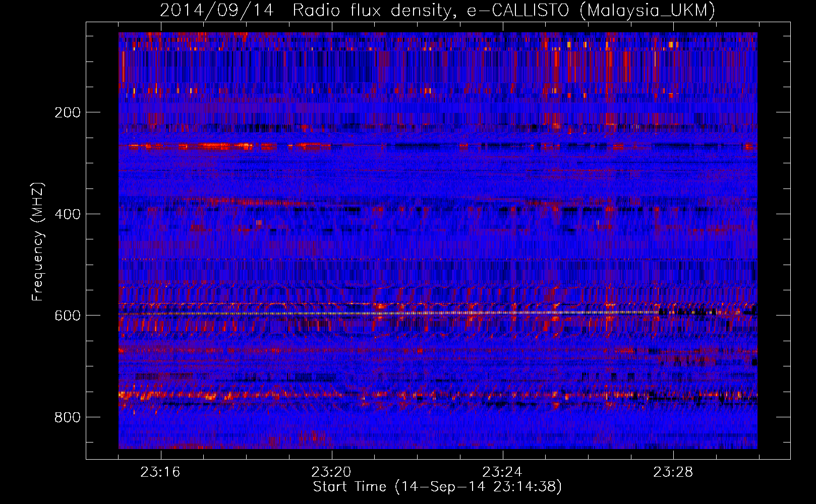
Task: Click the 23:28 time tick label
Action: tap(673, 472)
